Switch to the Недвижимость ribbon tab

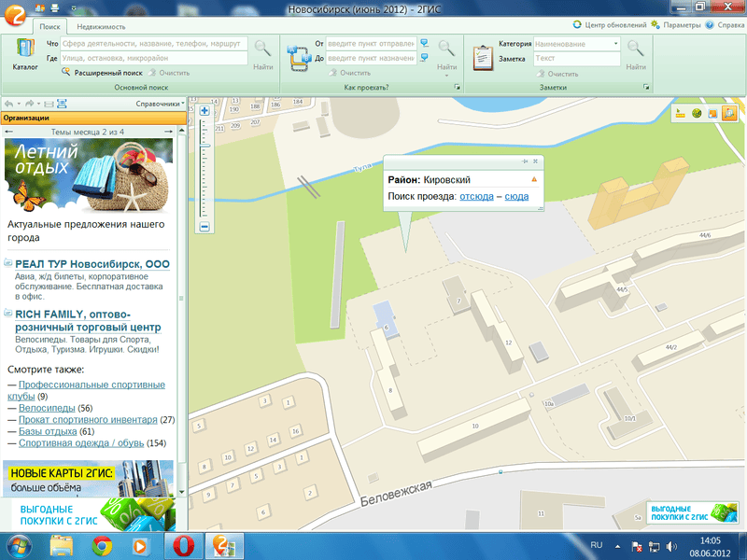(101, 27)
